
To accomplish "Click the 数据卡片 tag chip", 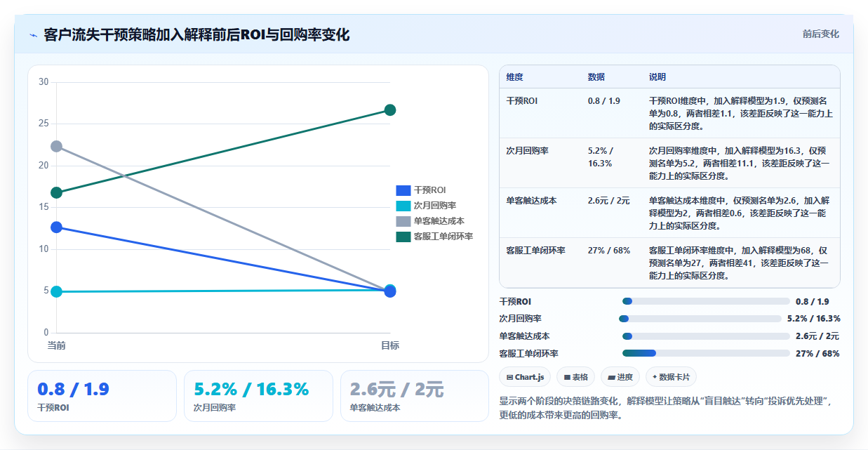I will (x=671, y=377).
